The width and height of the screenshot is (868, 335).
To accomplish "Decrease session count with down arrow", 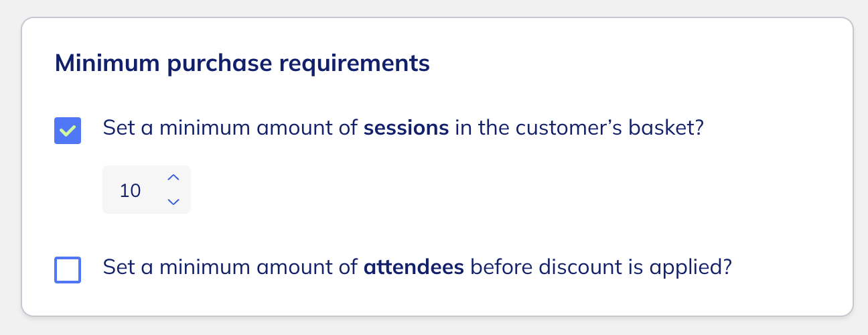I will pos(173,201).
